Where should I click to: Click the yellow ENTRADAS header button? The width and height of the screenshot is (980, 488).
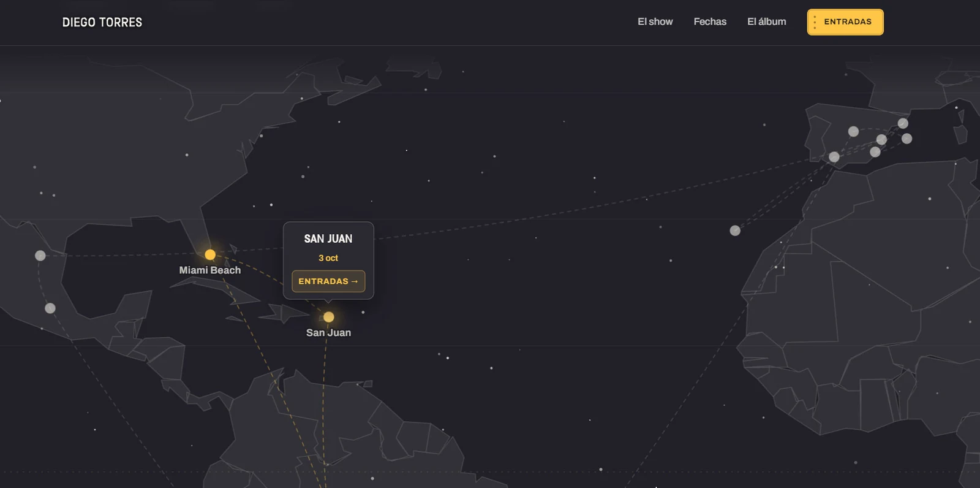(845, 22)
